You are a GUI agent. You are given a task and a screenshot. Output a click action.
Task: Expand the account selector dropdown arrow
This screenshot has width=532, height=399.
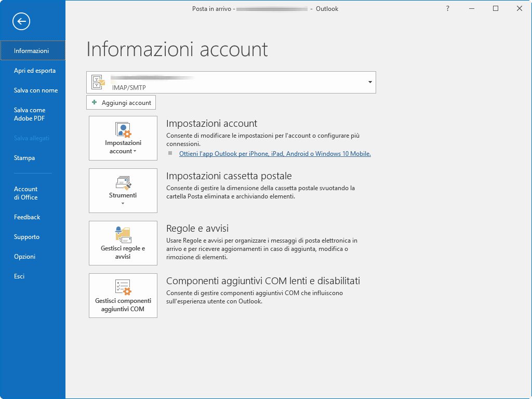tap(370, 82)
